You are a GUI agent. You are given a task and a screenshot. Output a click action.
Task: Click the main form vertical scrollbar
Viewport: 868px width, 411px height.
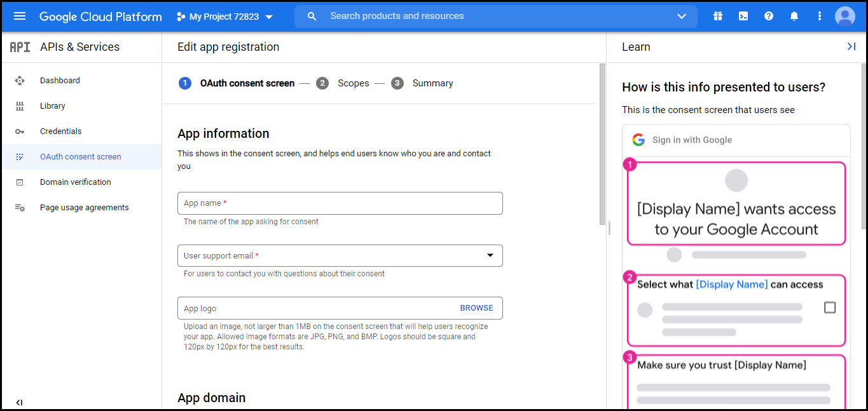coord(603,144)
